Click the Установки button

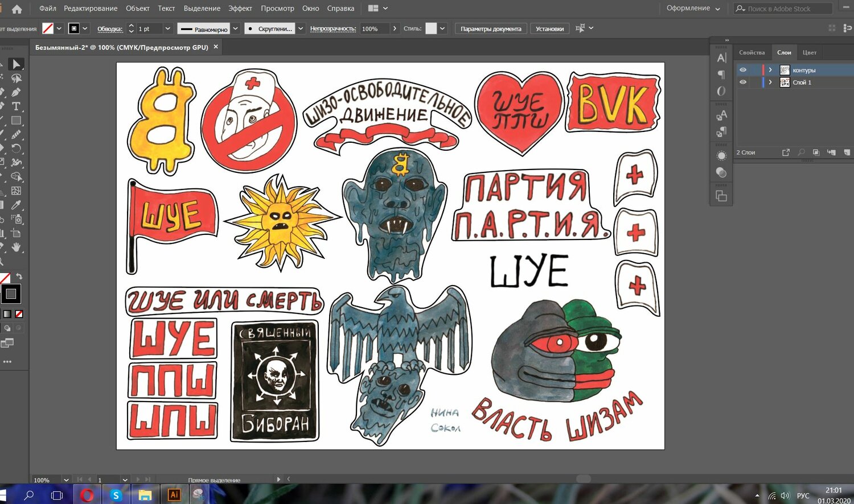[x=550, y=28]
